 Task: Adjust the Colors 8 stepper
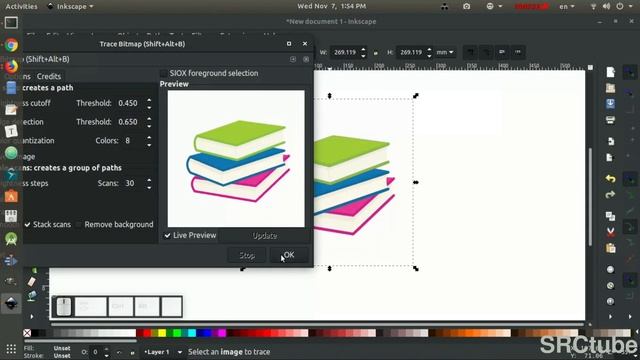coord(149,141)
